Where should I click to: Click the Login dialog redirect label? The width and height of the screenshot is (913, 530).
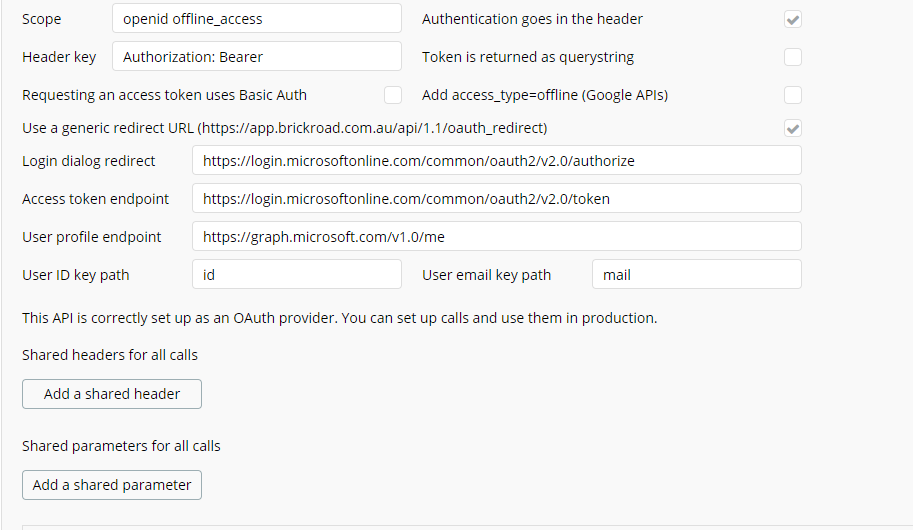point(89,160)
